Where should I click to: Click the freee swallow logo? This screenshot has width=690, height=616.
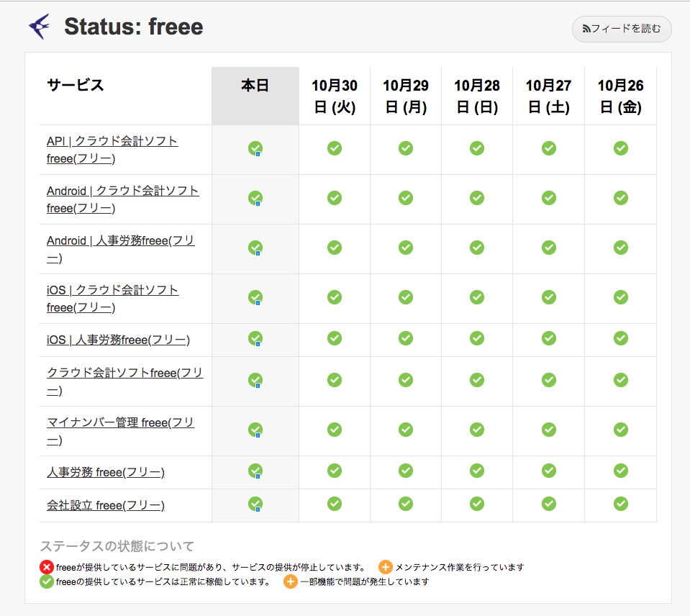pyautogui.click(x=40, y=27)
